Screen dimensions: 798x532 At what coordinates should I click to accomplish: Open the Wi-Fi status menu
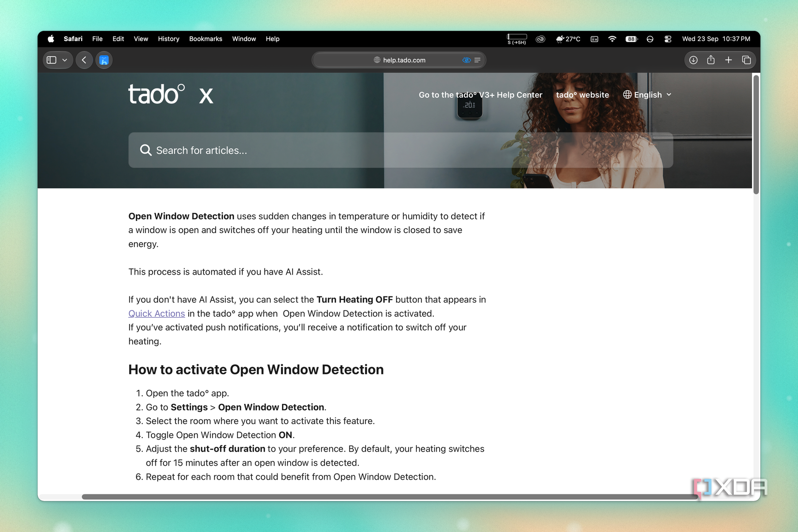pos(612,39)
